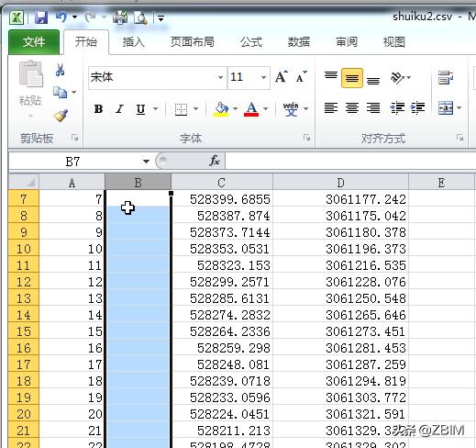Click the Wrap Text icon
The image size is (476, 448).
click(x=445, y=77)
